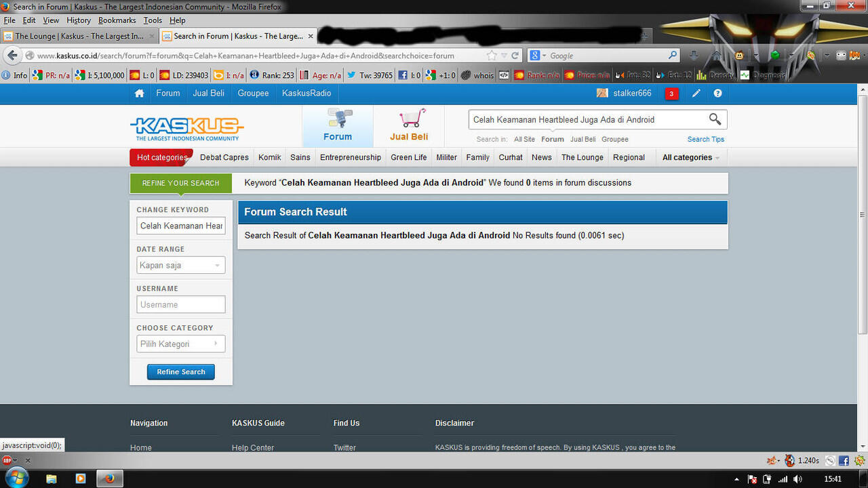The image size is (868, 488).
Task: Open Groupee in the top bar
Action: point(253,94)
